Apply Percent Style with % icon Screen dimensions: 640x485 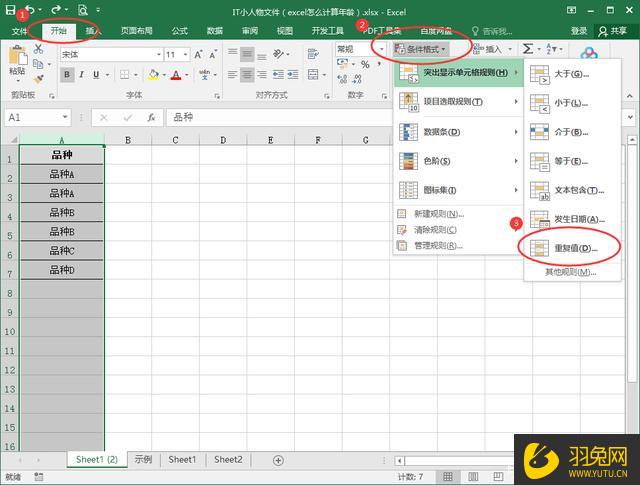click(x=365, y=65)
